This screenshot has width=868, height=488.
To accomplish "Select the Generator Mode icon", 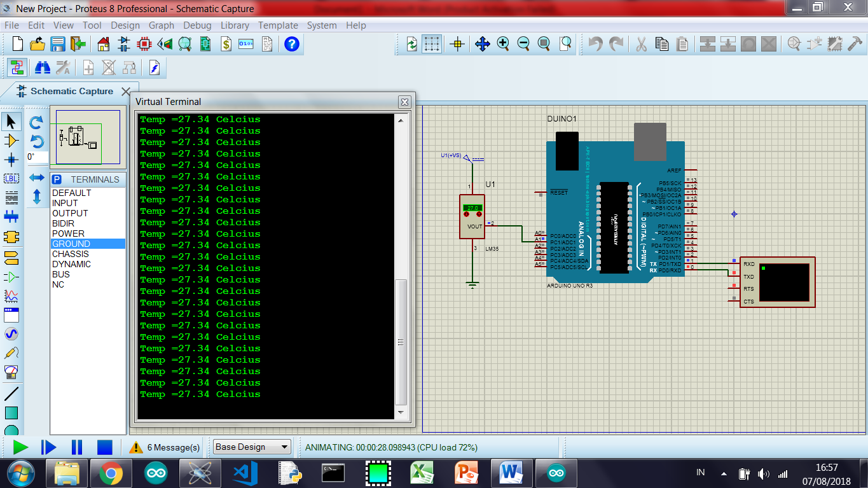I will pos(11,333).
